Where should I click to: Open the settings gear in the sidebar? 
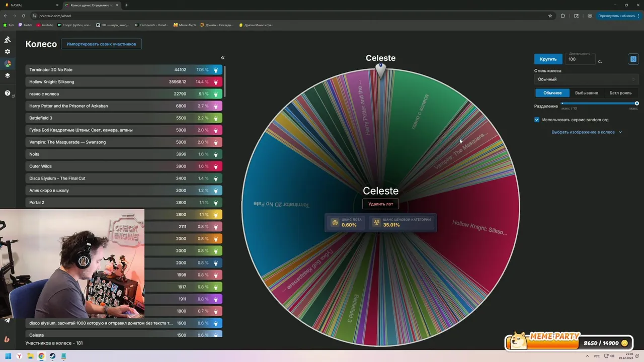point(8,51)
